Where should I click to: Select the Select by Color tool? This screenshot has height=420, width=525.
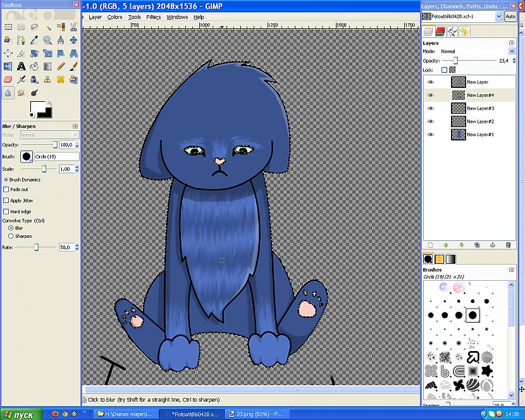[x=61, y=27]
